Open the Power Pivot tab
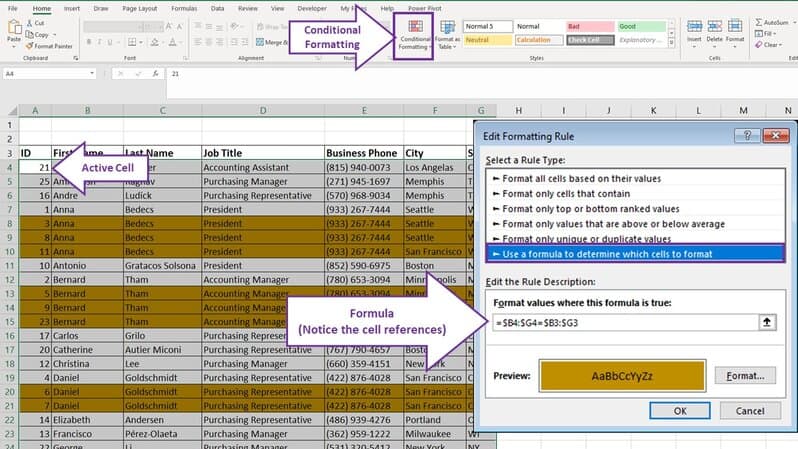This screenshot has width=798, height=449. point(424,8)
